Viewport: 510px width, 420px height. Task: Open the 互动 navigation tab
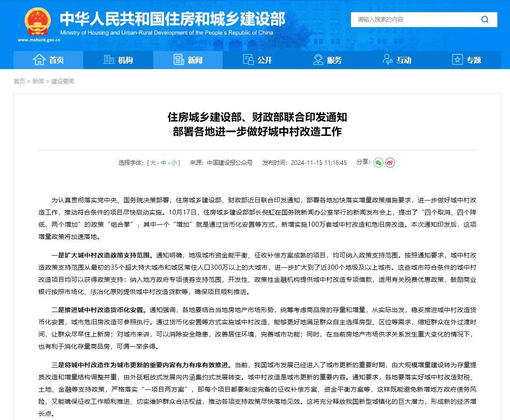pyautogui.click(x=397, y=60)
